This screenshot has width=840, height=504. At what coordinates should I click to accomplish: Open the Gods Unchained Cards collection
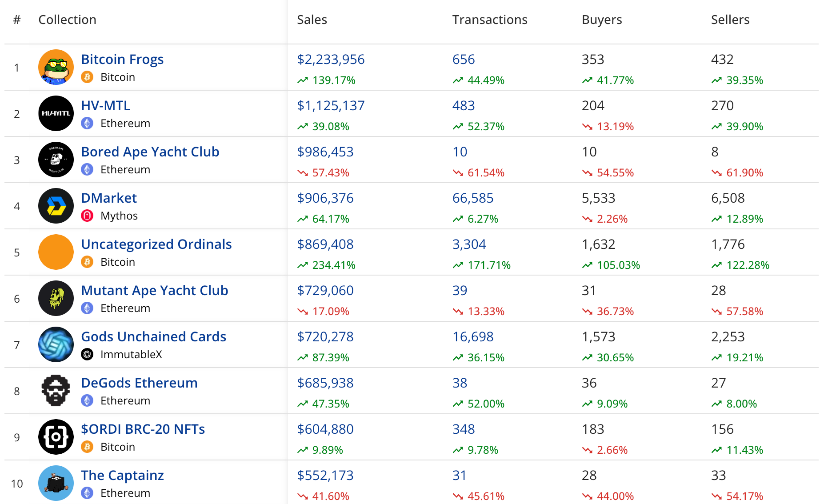pos(153,336)
